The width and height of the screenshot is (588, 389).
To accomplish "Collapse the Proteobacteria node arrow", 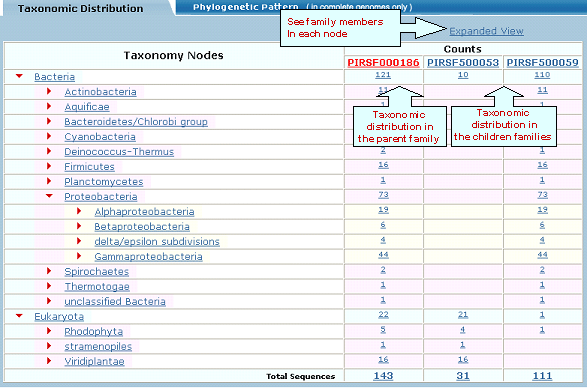I will pyautogui.click(x=49, y=196).
